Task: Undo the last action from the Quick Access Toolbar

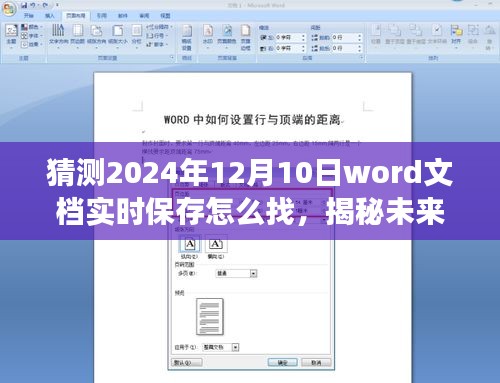Action: [x=34, y=5]
